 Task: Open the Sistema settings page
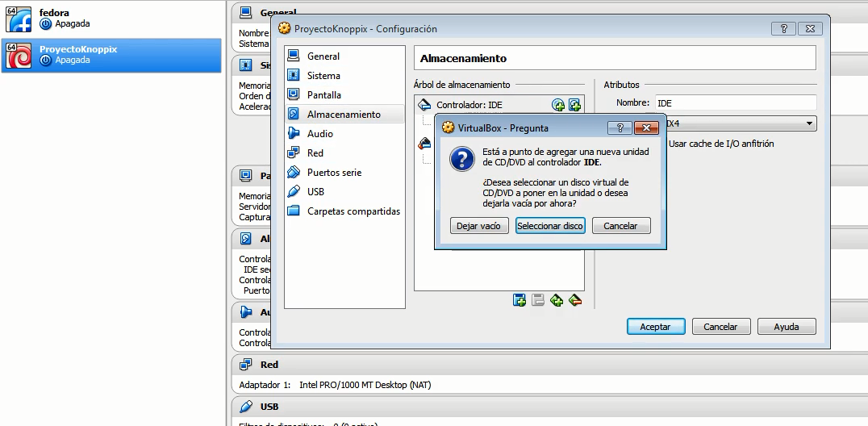click(x=345, y=75)
